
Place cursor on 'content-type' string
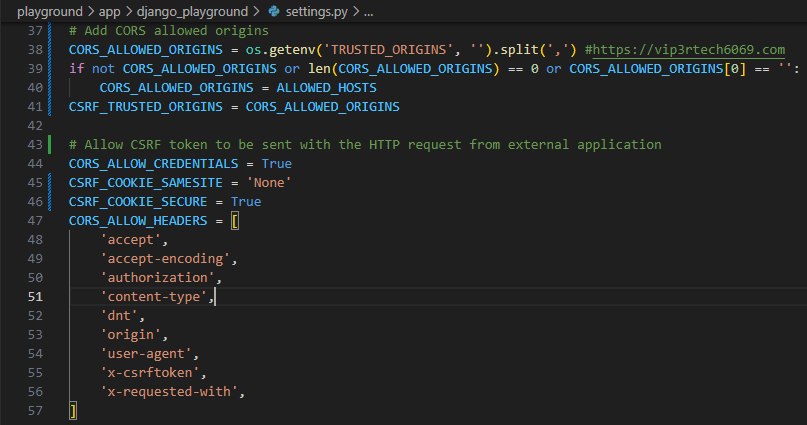(154, 296)
